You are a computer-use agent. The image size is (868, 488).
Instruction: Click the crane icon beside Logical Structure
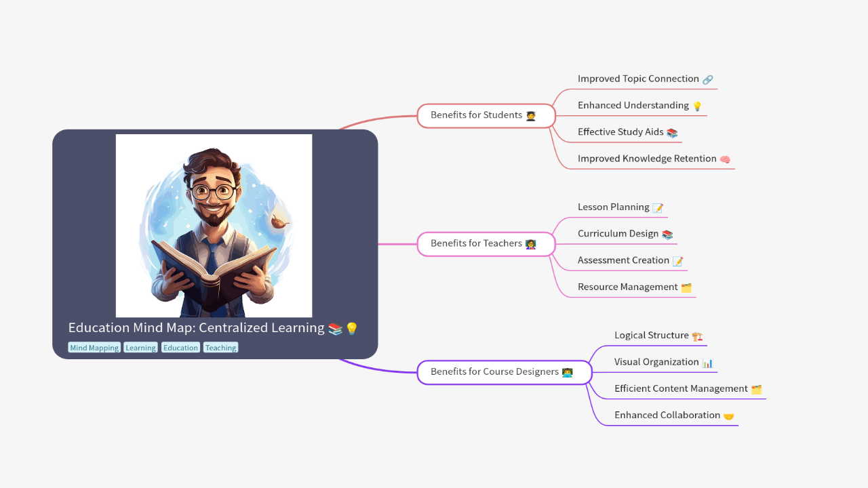(697, 336)
